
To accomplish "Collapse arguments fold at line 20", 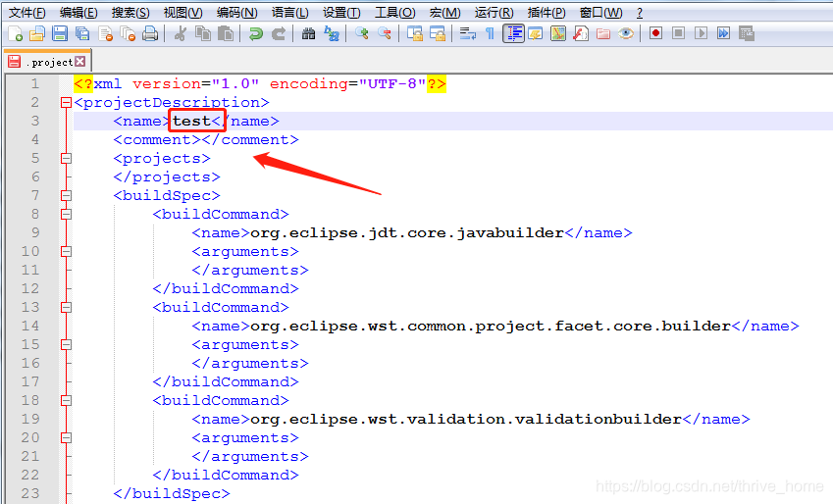I will [66, 437].
